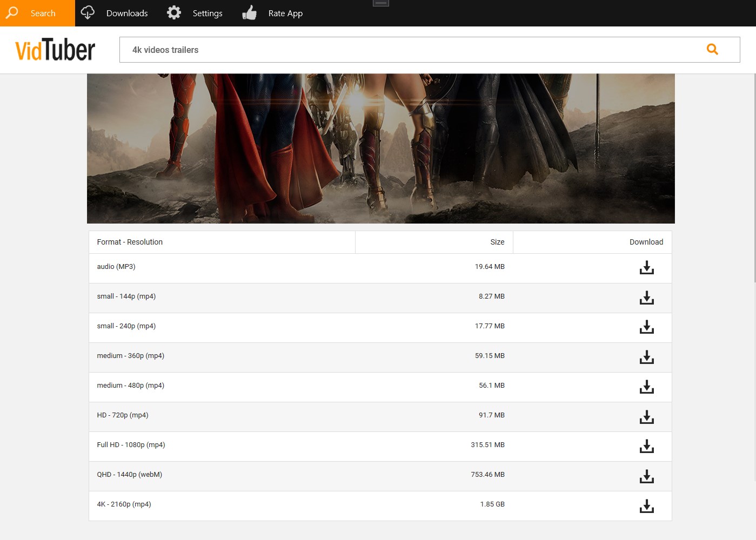756x540 pixels.
Task: Download the Full HD 1080p mp4
Action: [x=646, y=447]
